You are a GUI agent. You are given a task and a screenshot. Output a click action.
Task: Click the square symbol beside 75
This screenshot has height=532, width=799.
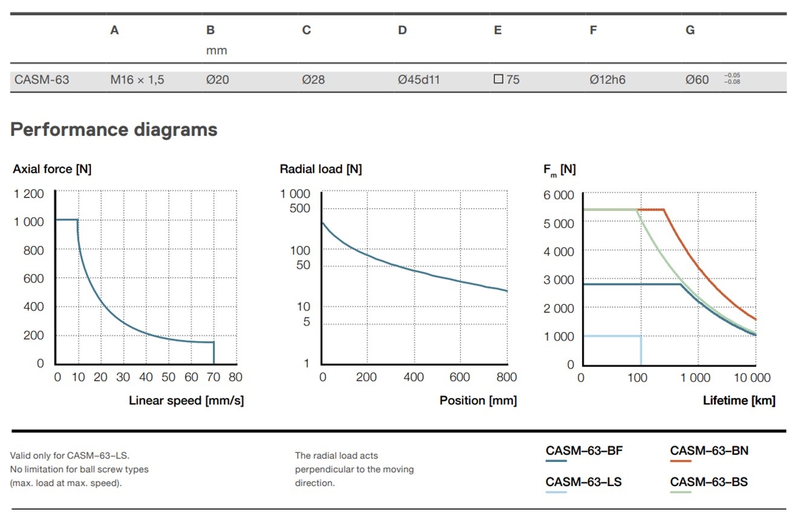498,79
